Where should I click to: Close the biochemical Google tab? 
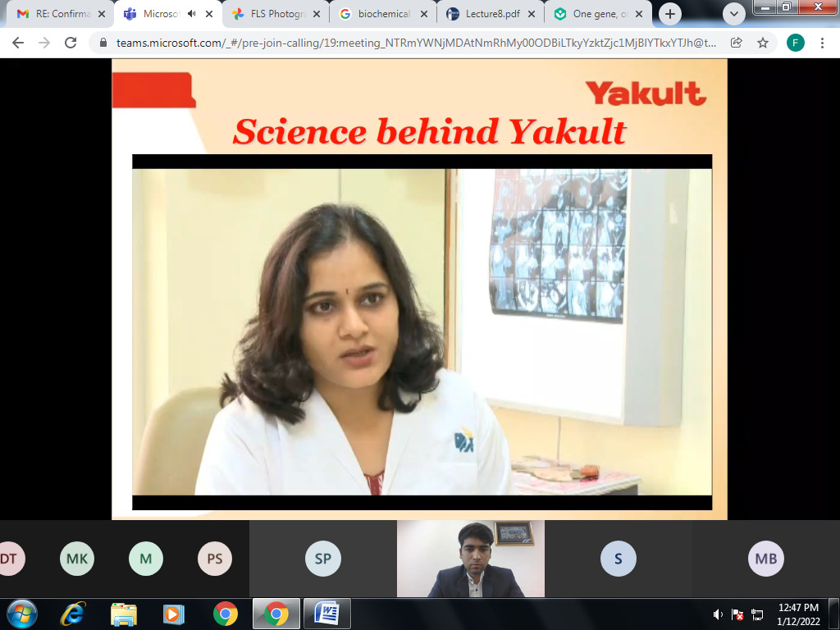(x=424, y=14)
